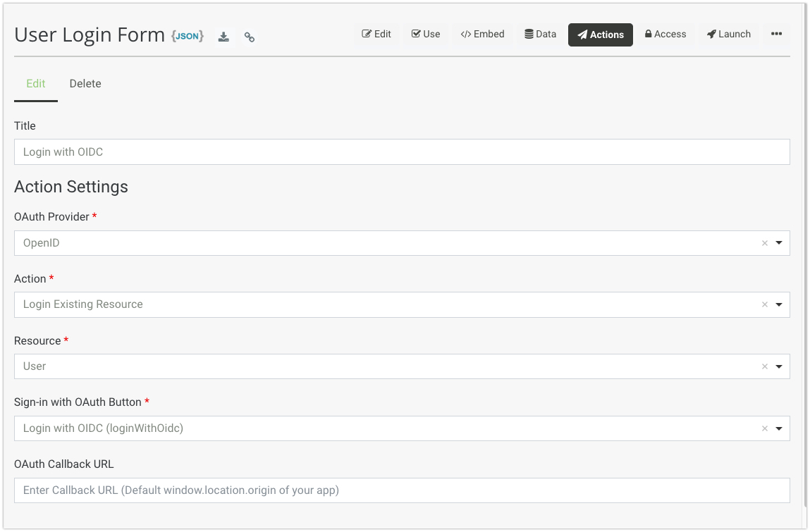This screenshot has width=810, height=532.
Task: Clear the Sign-in with OAuth Button selection
Action: pos(764,428)
